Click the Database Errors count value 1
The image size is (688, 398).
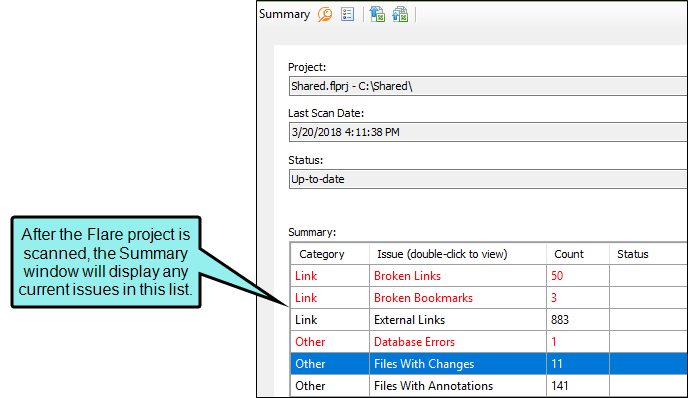554,341
